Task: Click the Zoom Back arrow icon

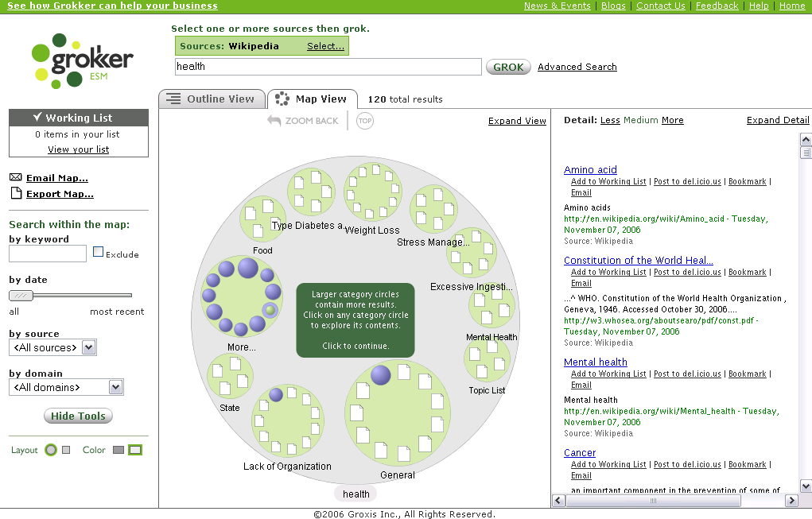Action: 274,121
